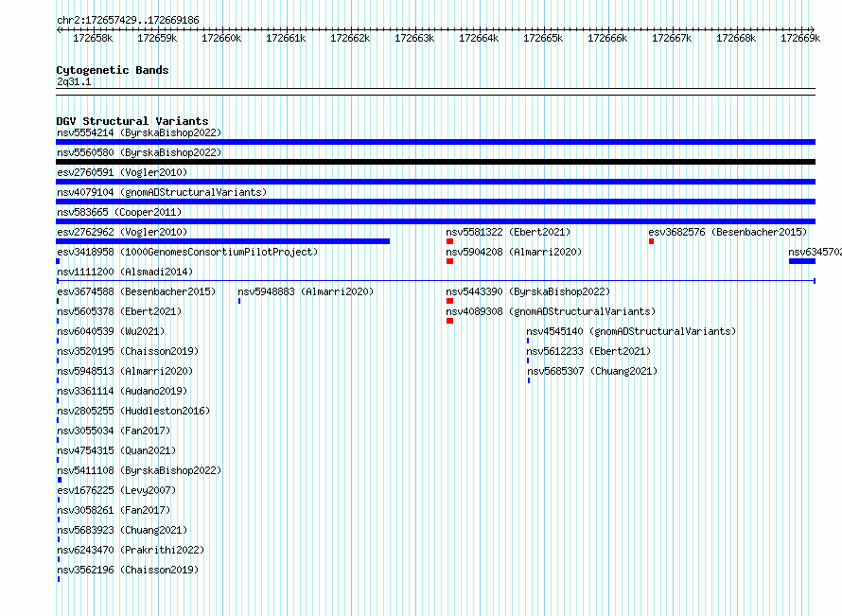Click the red marker under nsv5443390
The width and height of the screenshot is (842, 616).
click(450, 301)
